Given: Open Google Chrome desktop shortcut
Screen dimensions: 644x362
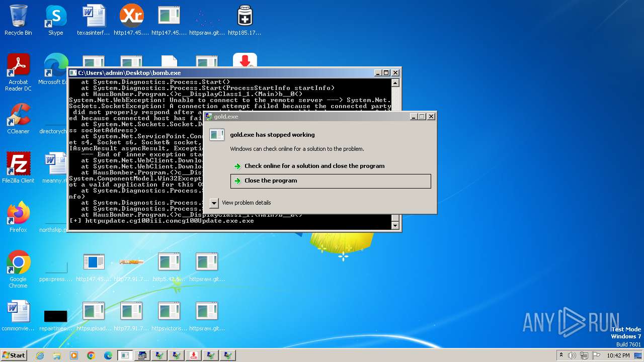Looking at the screenshot, I should point(18,269).
